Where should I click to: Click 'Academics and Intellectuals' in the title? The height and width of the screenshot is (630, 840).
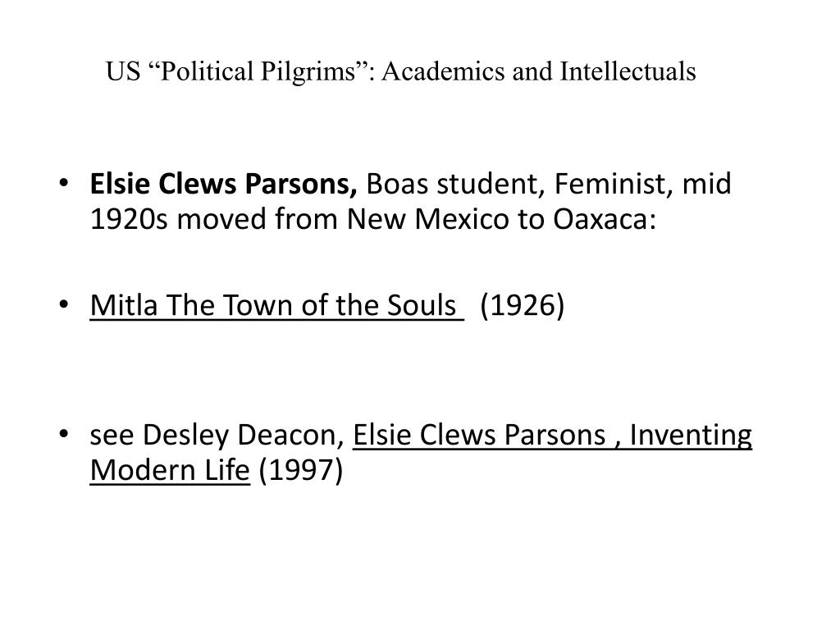point(539,71)
